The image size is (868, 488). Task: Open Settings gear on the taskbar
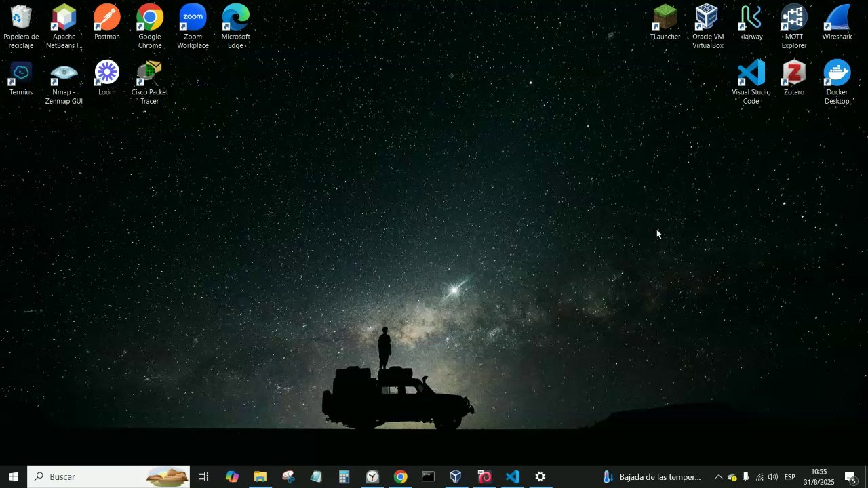tap(540, 476)
